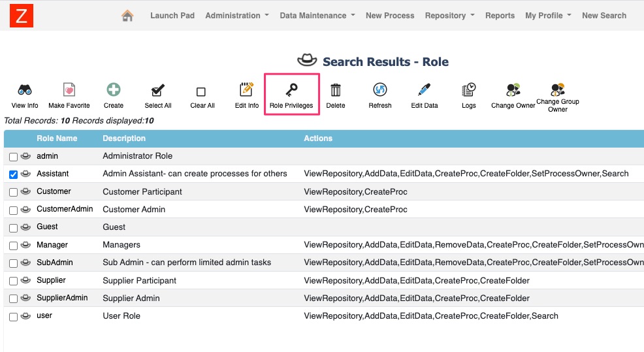Click the Role Name column header
The image size is (644, 352).
57,138
